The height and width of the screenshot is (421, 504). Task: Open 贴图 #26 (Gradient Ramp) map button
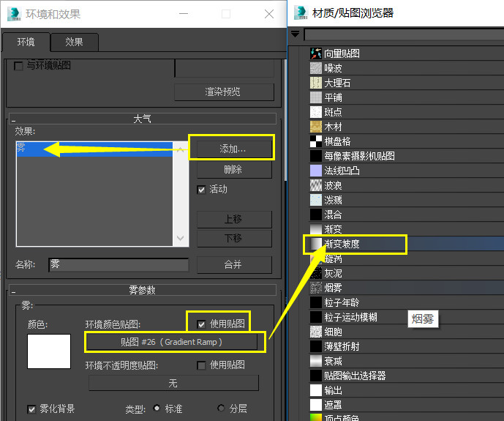172,342
